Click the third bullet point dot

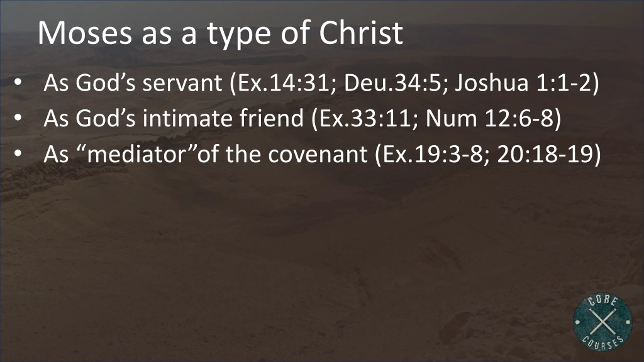pos(18,154)
